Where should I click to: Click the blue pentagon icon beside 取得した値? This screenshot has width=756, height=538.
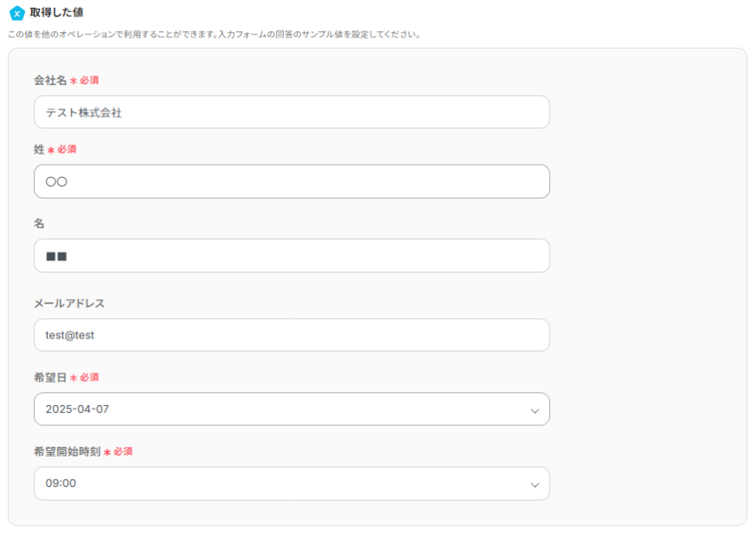pyautogui.click(x=16, y=13)
